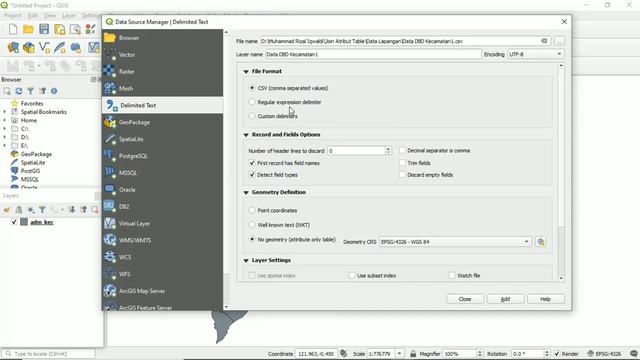Toggle Render checkbox in status bar
This screenshot has width=640, height=360.
tap(557, 354)
